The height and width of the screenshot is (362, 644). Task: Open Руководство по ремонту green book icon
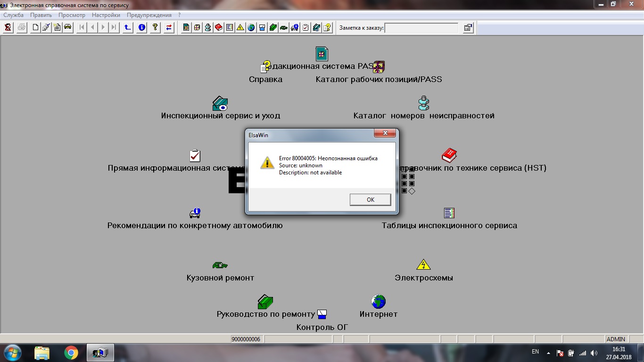(x=265, y=301)
